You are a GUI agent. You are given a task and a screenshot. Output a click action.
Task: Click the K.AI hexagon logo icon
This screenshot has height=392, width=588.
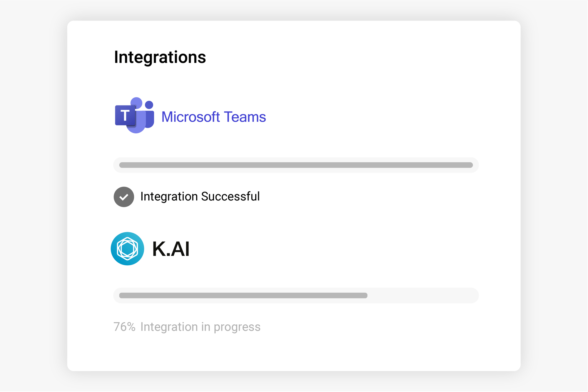127,249
